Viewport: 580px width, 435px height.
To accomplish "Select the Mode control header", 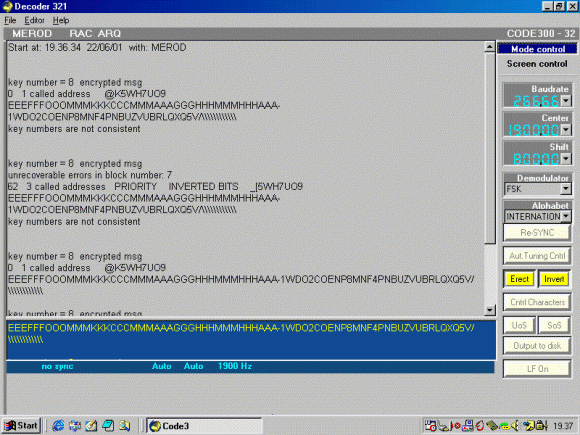I will [x=538, y=49].
